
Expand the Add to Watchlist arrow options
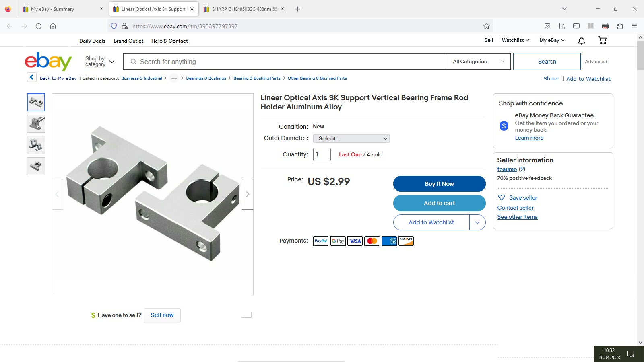(x=477, y=222)
